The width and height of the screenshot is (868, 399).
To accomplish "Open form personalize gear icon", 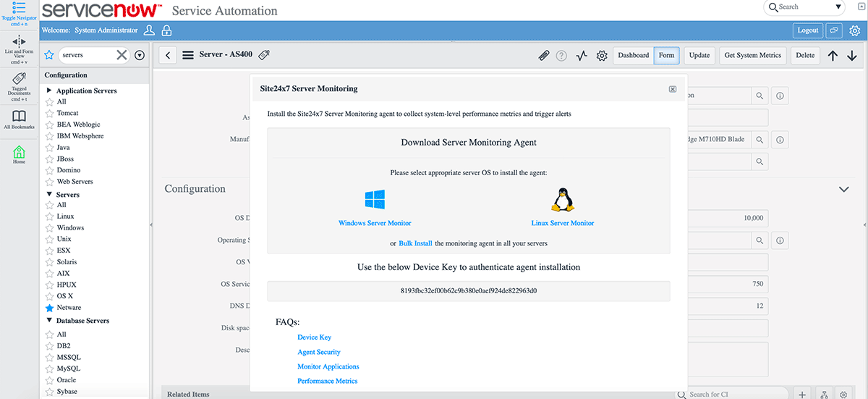I will click(602, 56).
